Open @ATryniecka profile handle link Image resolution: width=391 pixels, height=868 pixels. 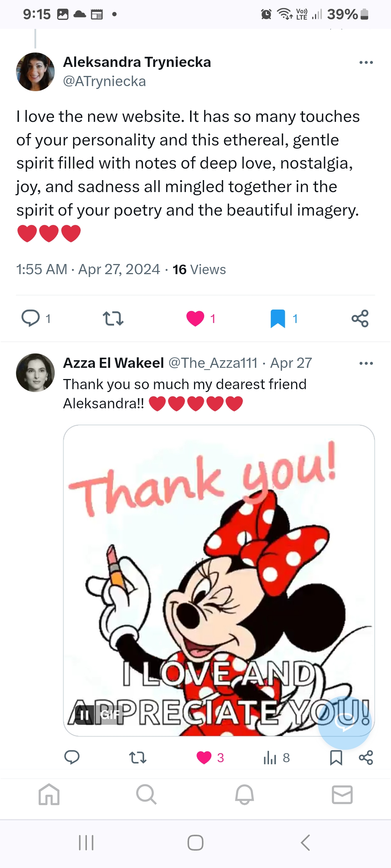(x=104, y=81)
